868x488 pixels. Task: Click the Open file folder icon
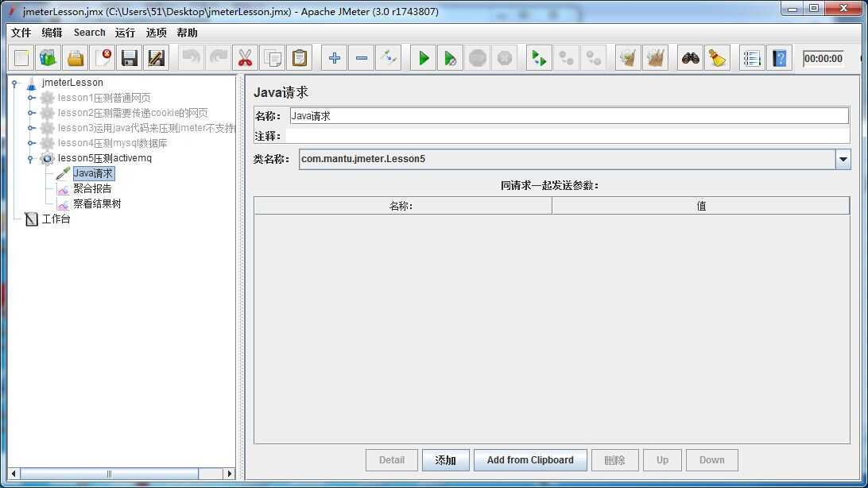tap(76, 58)
